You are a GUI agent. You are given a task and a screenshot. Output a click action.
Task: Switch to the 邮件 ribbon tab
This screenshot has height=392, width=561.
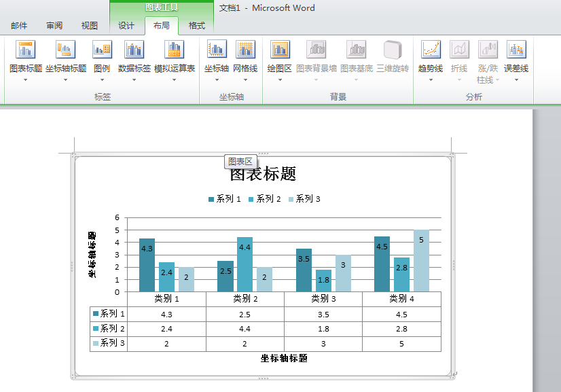19,25
